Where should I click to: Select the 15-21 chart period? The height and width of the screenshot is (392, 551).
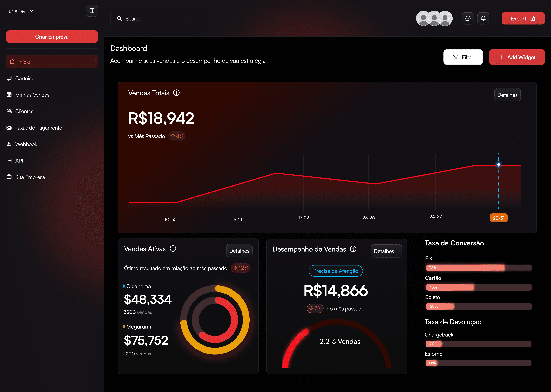tap(237, 220)
